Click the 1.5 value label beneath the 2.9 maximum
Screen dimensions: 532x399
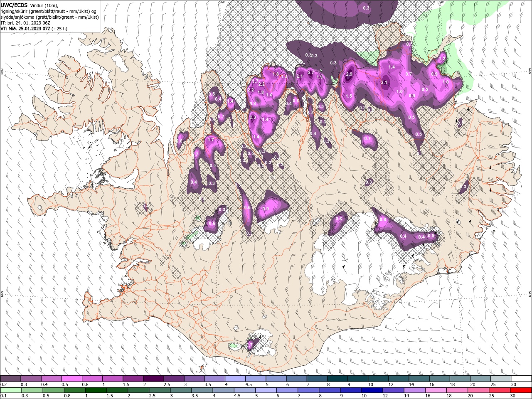coord(349,96)
